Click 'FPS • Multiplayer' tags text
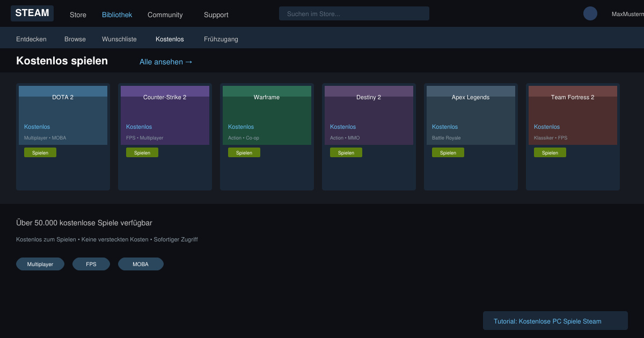Image resolution: width=644 pixels, height=338 pixels. point(145,138)
